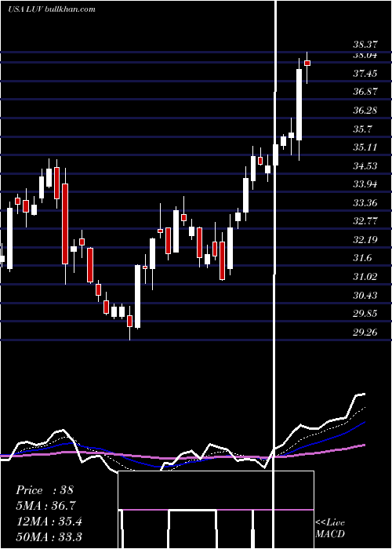The height and width of the screenshot is (549, 392).
Task: Click the '50MA : 33.3' readout
Action: point(49,536)
